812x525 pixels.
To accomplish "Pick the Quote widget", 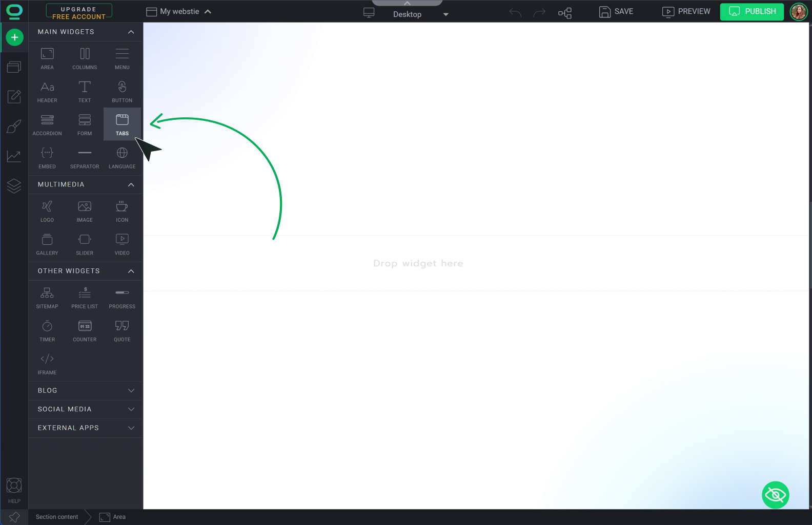I will pyautogui.click(x=122, y=331).
